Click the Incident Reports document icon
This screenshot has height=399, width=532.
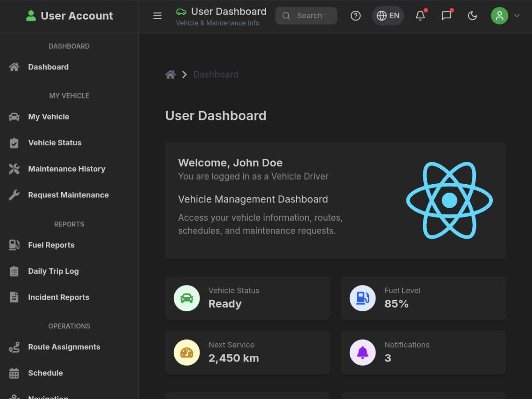14,297
